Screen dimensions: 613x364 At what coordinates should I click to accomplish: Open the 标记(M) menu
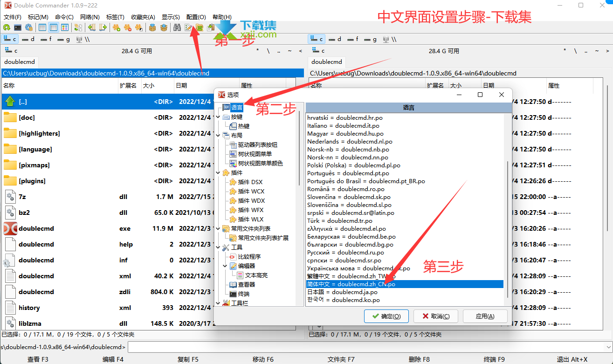click(38, 17)
